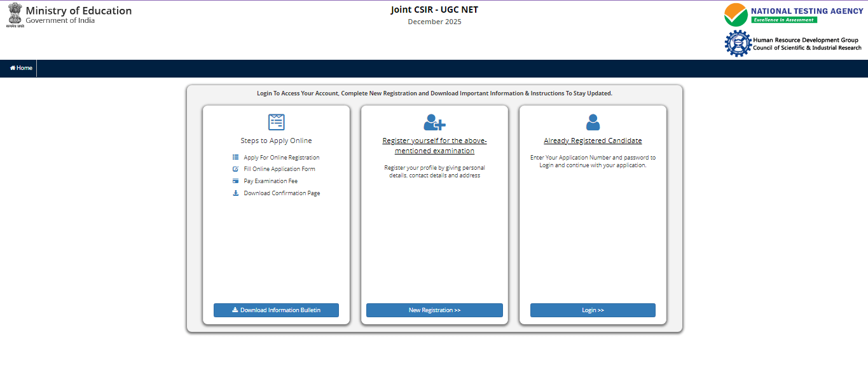Click the Steps to Apply Online heading
The width and height of the screenshot is (868, 384).
(x=276, y=141)
